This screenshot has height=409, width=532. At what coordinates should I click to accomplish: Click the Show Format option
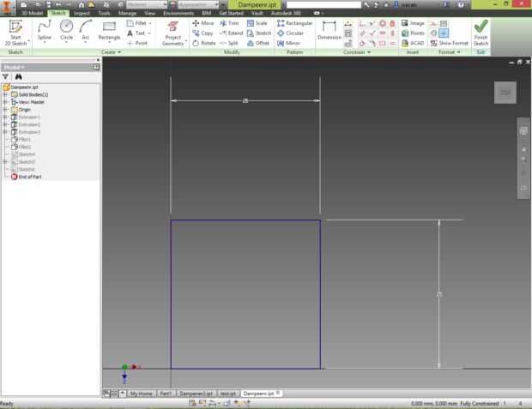click(x=450, y=43)
